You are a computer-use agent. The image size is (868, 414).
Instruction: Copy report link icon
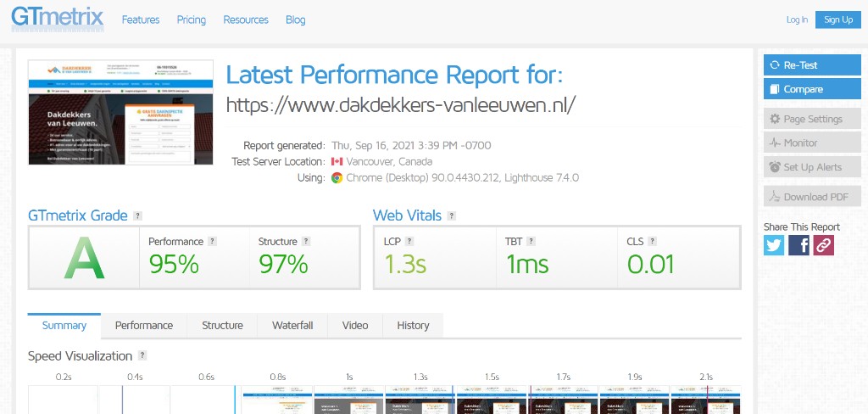(x=824, y=245)
